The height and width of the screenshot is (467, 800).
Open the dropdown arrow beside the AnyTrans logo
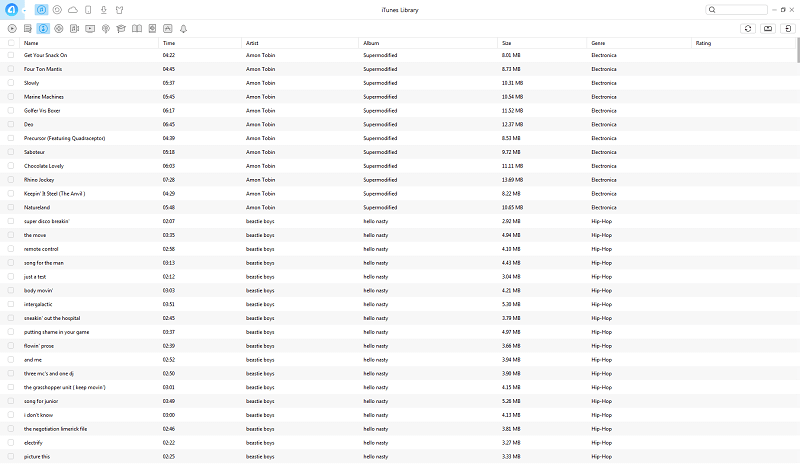pyautogui.click(x=24, y=11)
